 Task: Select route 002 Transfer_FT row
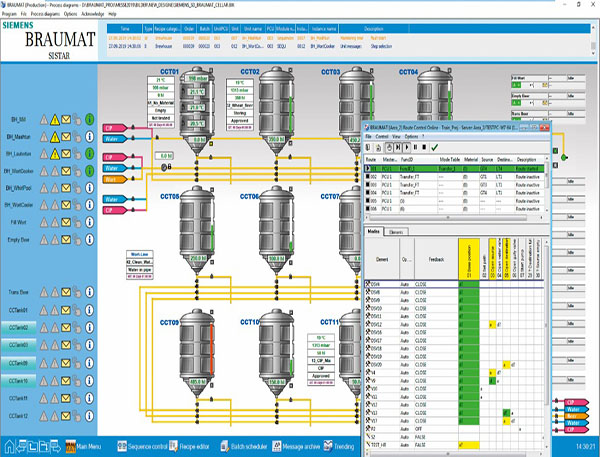pyautogui.click(x=454, y=177)
